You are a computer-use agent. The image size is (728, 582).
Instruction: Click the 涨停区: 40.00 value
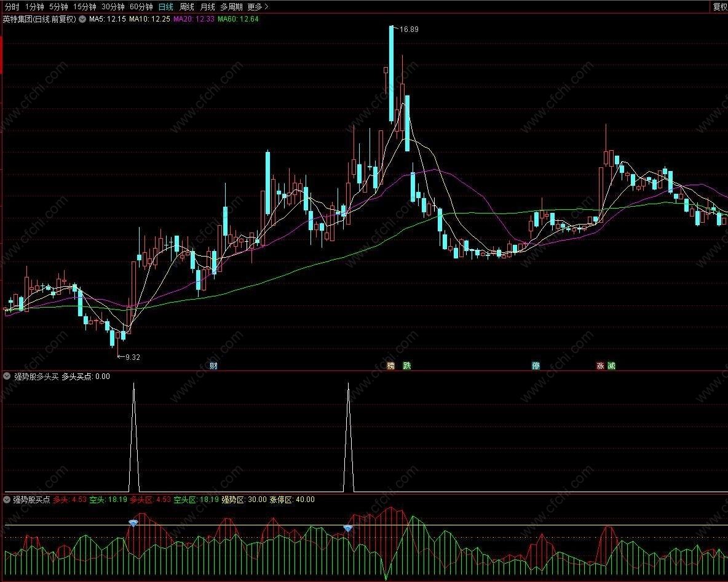tap(292, 500)
